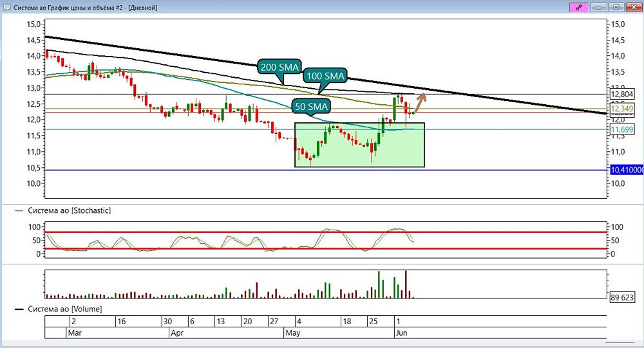
Task: Minimize the Система ао chart window
Action: click(599, 7)
